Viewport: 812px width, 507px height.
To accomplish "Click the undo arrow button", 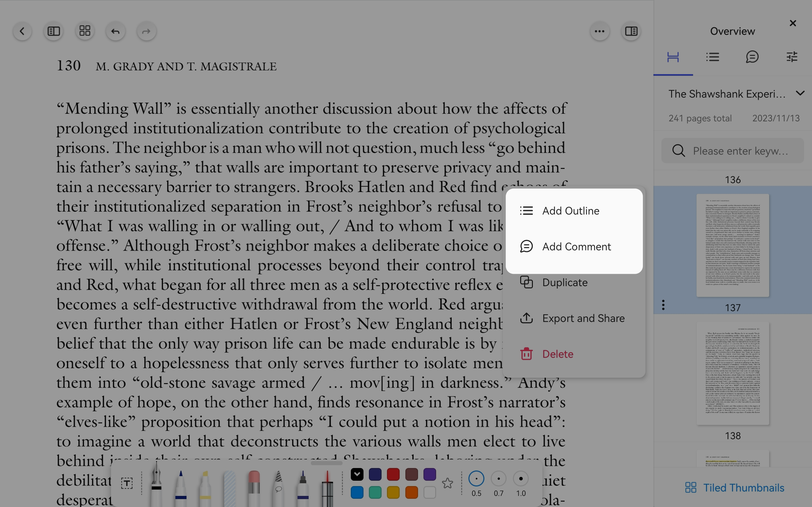I will (115, 31).
